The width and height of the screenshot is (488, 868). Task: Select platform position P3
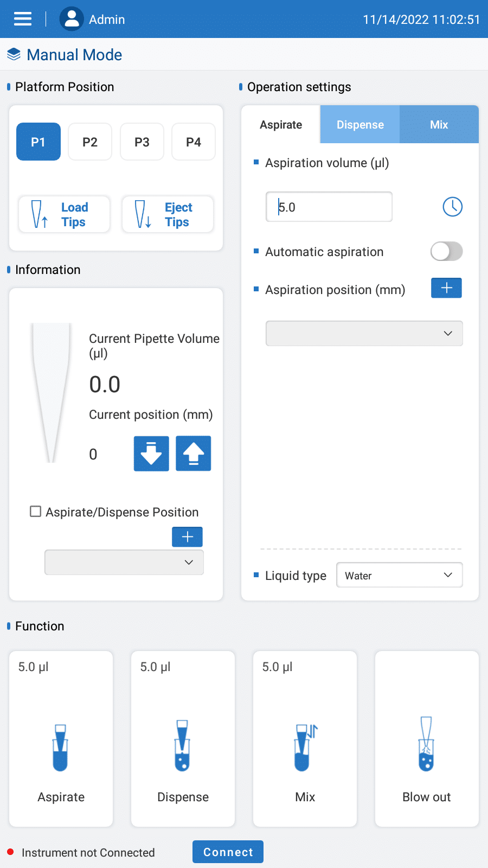pos(142,142)
